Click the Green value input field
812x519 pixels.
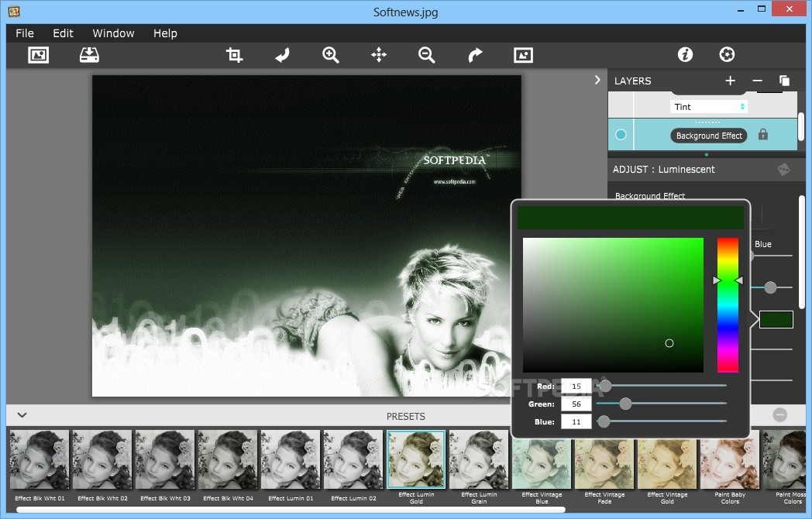(x=576, y=404)
